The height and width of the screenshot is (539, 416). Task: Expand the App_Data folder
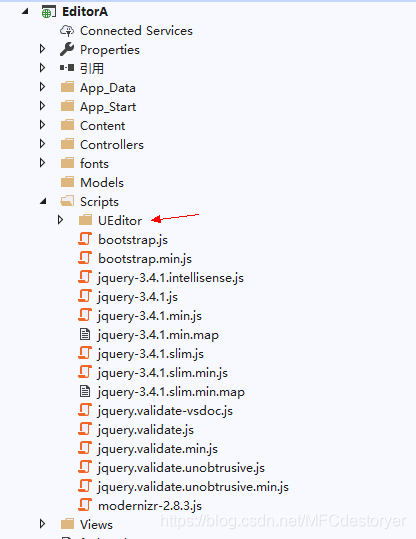[x=42, y=87]
